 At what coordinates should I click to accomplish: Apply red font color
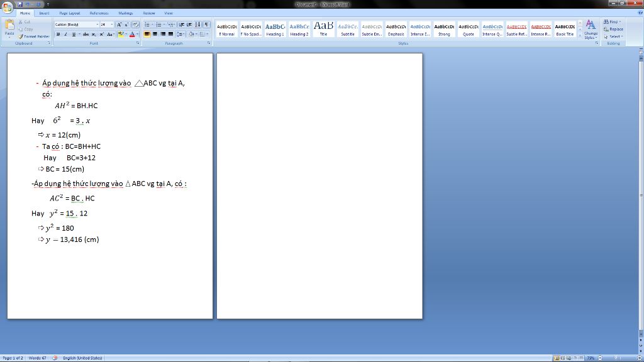(x=132, y=35)
